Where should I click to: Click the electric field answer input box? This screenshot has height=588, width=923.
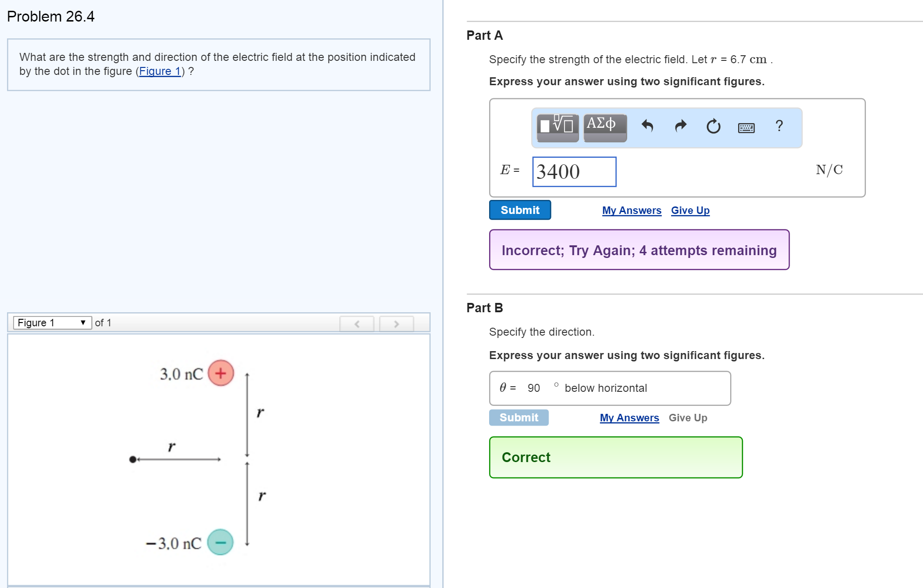(574, 172)
